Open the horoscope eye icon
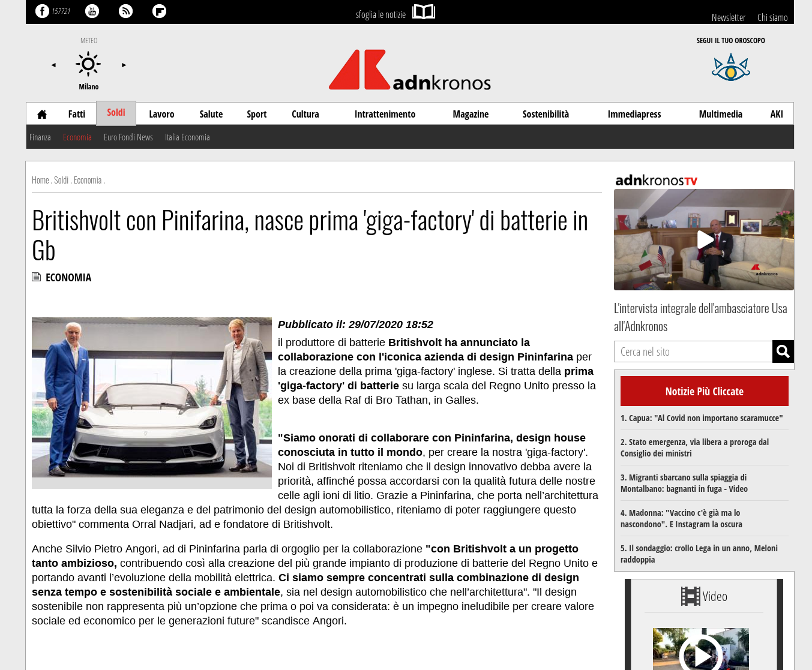Screen dimensions: 812x670 point(730,67)
